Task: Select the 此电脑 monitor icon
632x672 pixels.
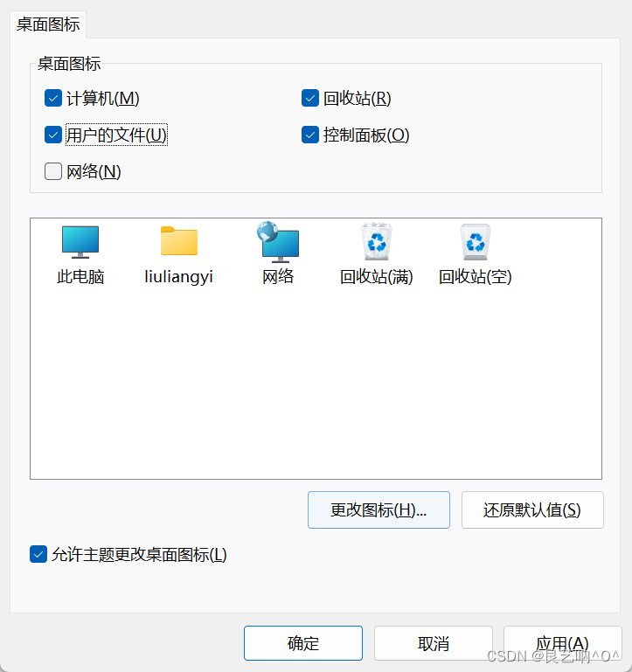Action: click(80, 242)
